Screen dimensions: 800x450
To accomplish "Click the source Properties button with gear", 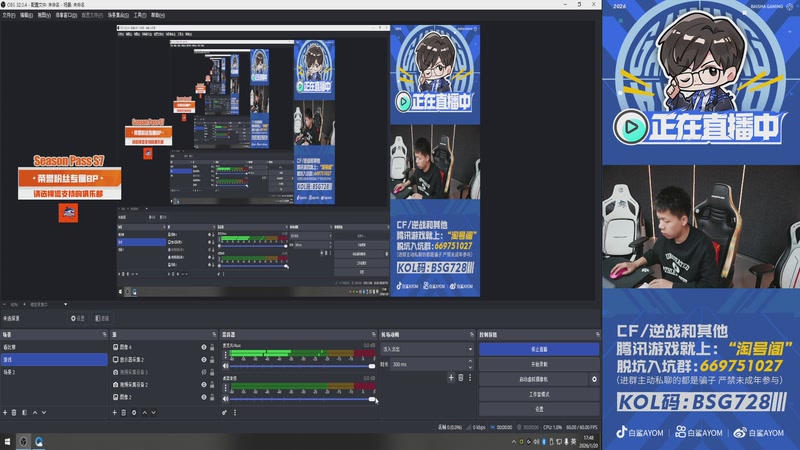I will point(78,318).
